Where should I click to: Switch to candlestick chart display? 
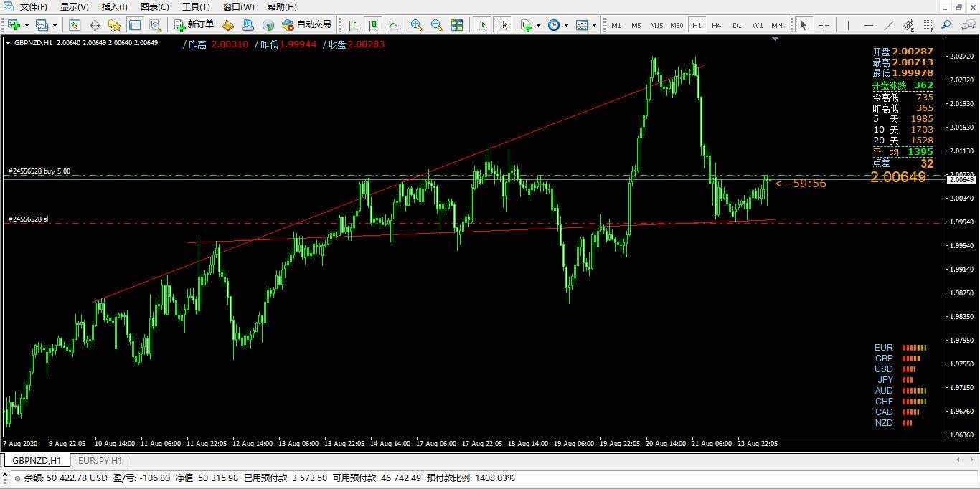click(x=373, y=25)
